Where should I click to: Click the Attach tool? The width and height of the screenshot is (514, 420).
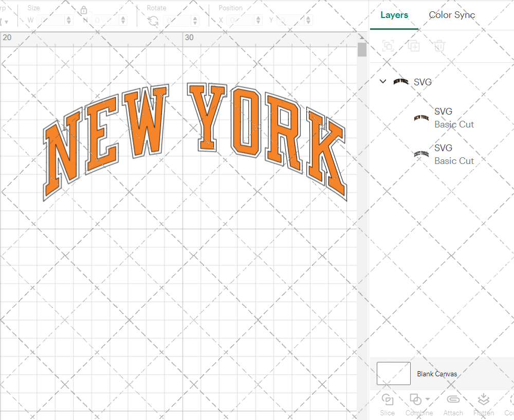point(453,404)
